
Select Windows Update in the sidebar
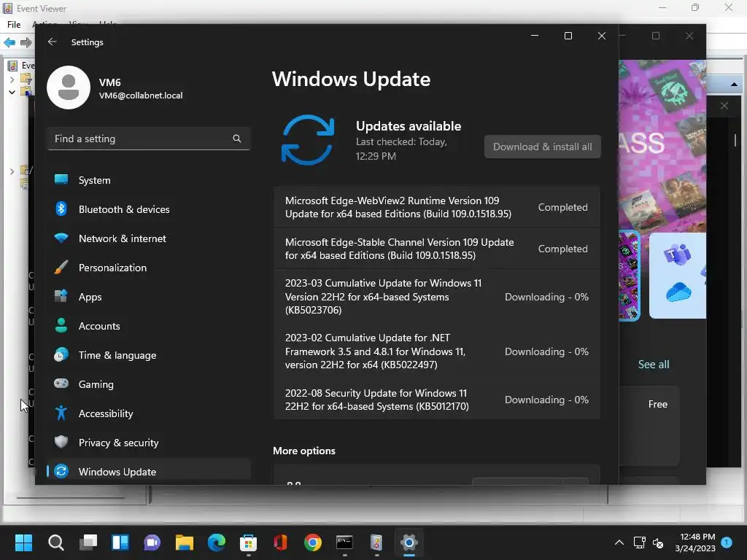pos(149,472)
